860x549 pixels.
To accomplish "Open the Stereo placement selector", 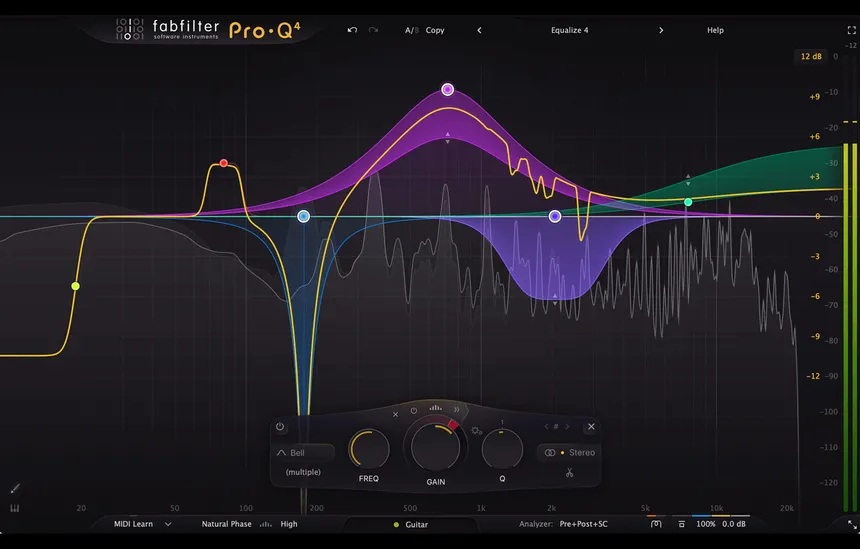I will point(569,453).
